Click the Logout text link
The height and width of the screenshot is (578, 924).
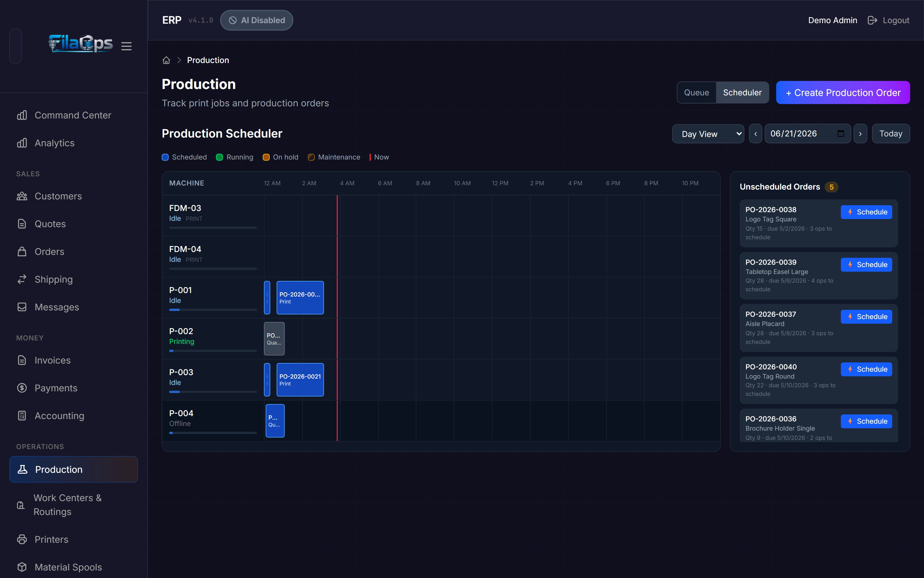[896, 20]
